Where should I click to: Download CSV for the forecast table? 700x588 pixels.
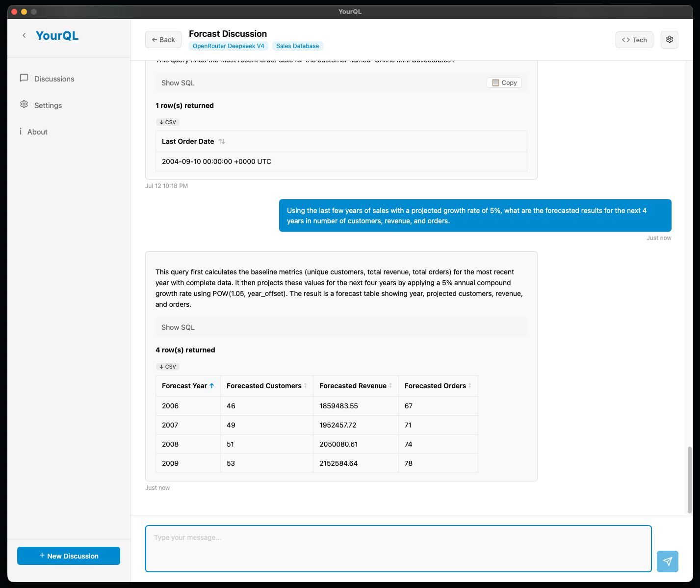tap(168, 367)
